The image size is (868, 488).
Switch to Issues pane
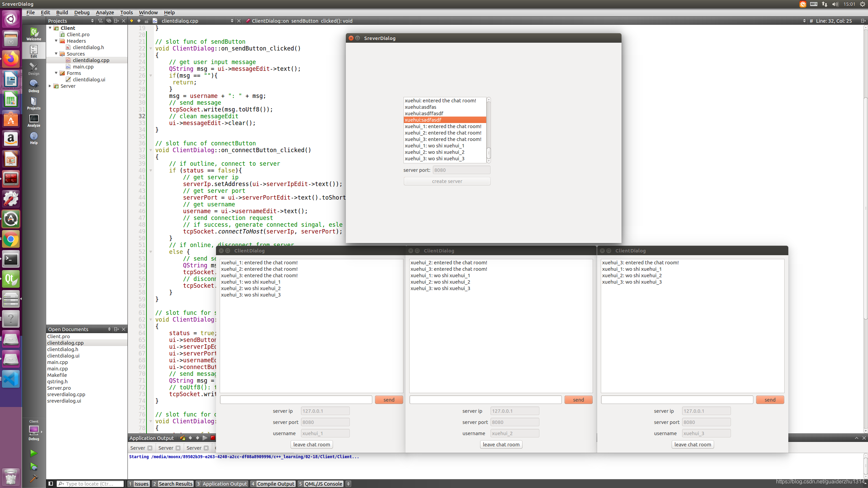(138, 484)
